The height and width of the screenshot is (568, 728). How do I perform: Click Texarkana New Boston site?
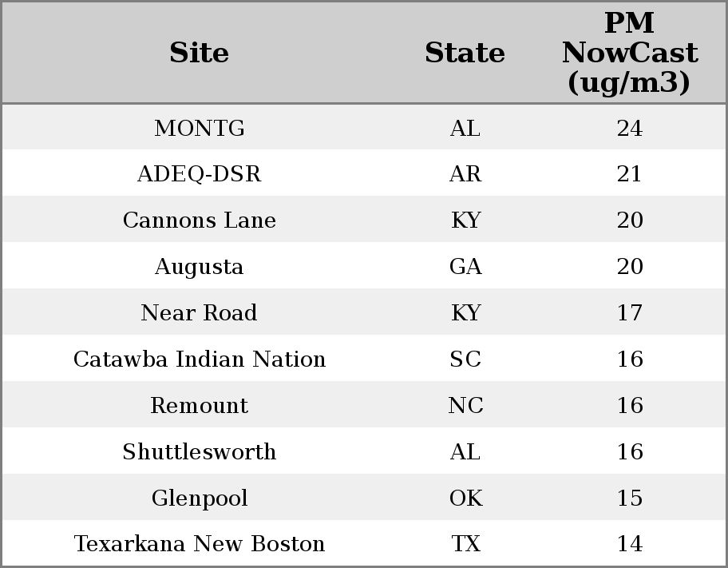(x=200, y=544)
